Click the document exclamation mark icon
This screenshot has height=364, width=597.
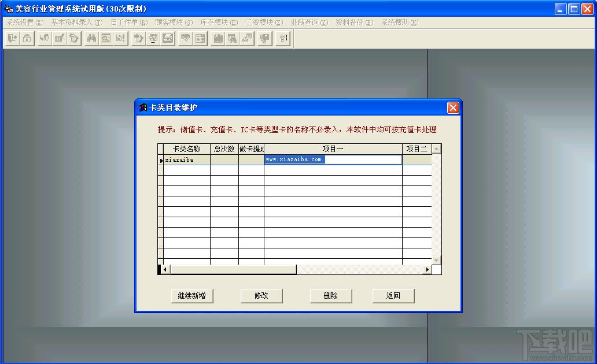121,38
